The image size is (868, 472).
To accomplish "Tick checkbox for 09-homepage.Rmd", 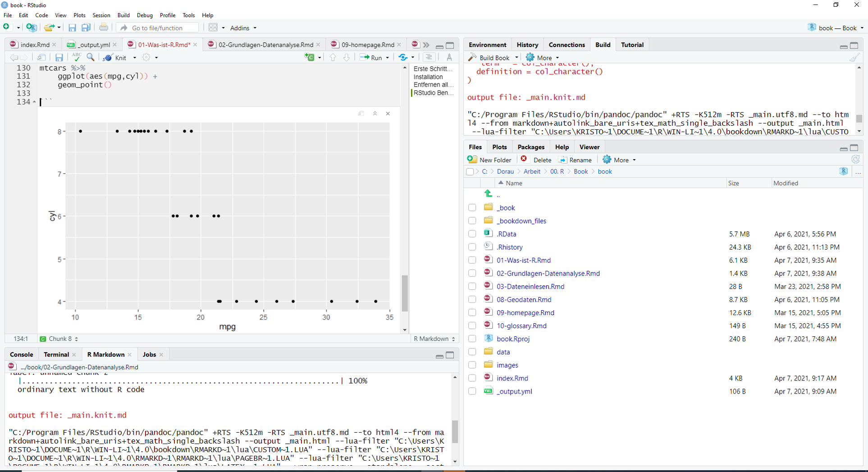I will click(x=472, y=312).
